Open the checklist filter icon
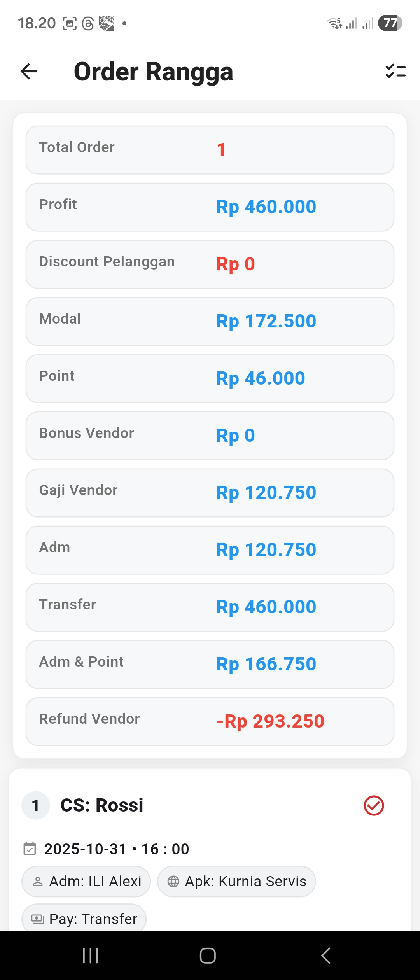 pos(395,72)
